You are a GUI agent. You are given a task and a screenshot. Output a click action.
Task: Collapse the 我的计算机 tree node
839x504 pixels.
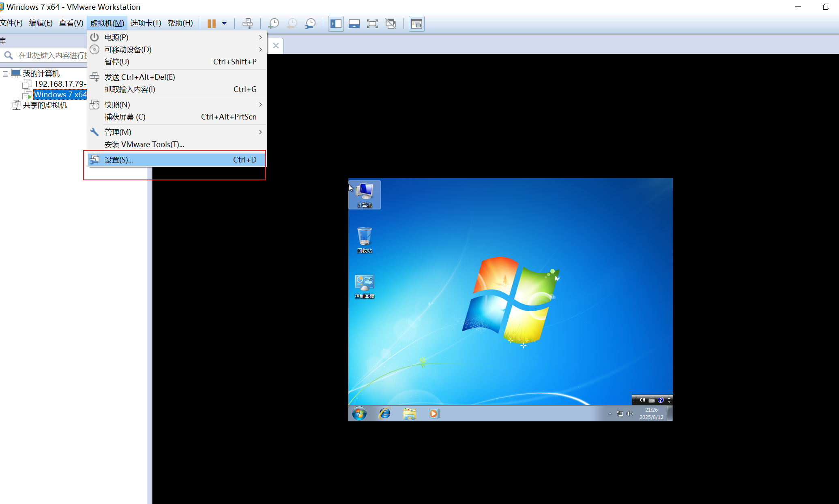tap(5, 74)
